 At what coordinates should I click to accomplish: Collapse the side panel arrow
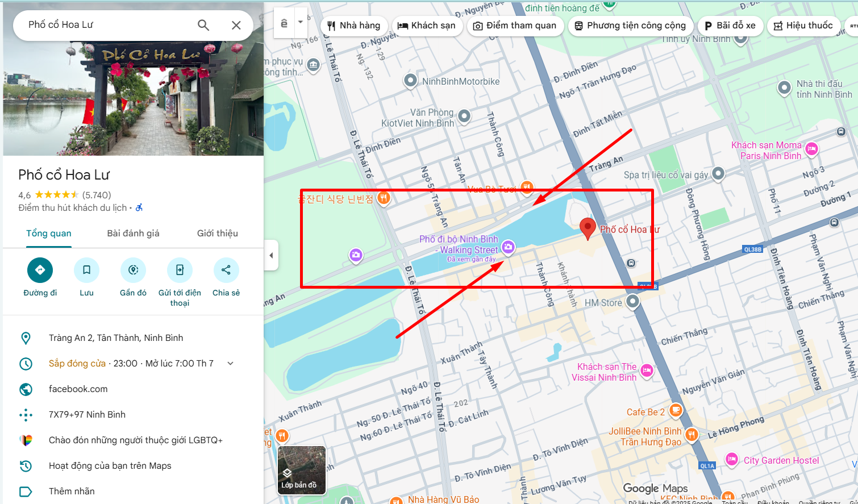pos(271,256)
